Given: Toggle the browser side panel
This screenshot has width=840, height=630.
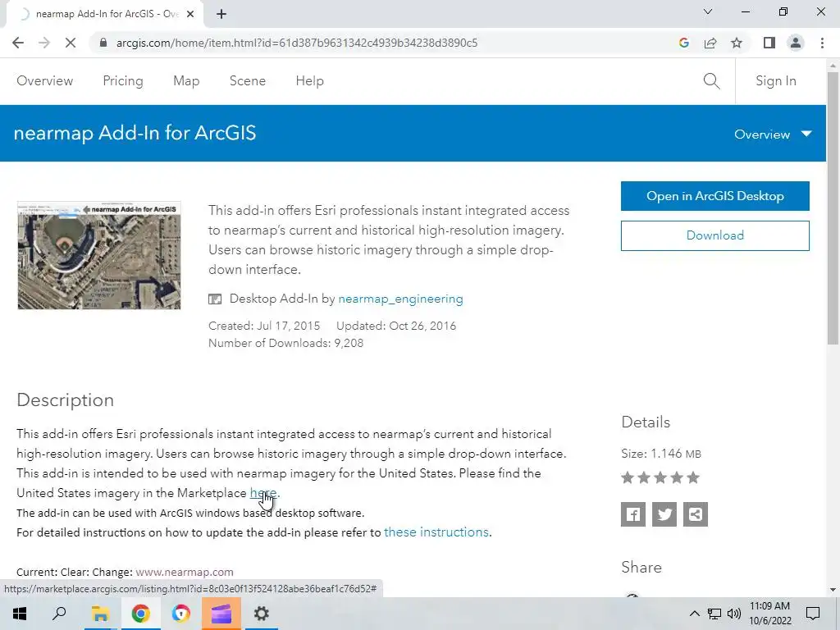Looking at the screenshot, I should [x=769, y=43].
